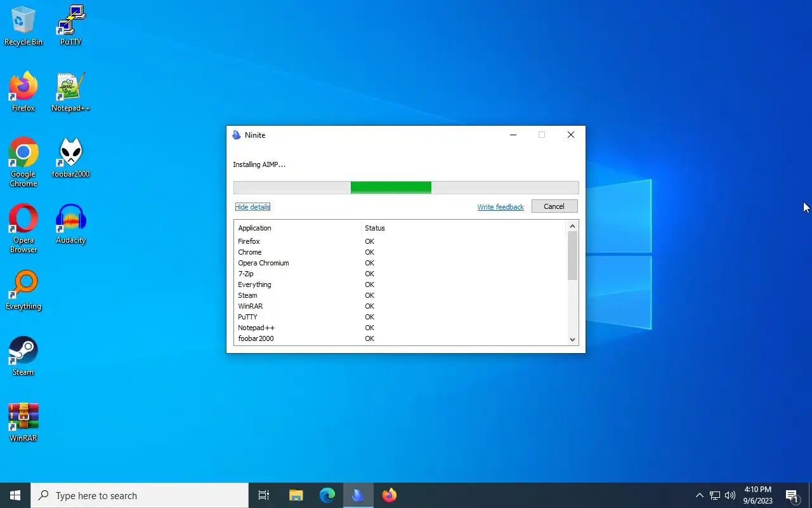Select the PuTTY desktop shortcut
The image size is (812, 508).
tap(70, 27)
